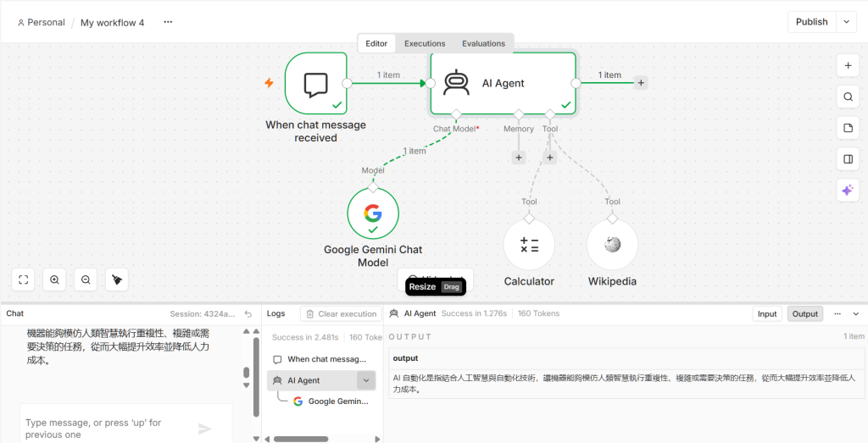Collapse the AI Agent log entry
The width and height of the screenshot is (868, 443).
pos(366,380)
